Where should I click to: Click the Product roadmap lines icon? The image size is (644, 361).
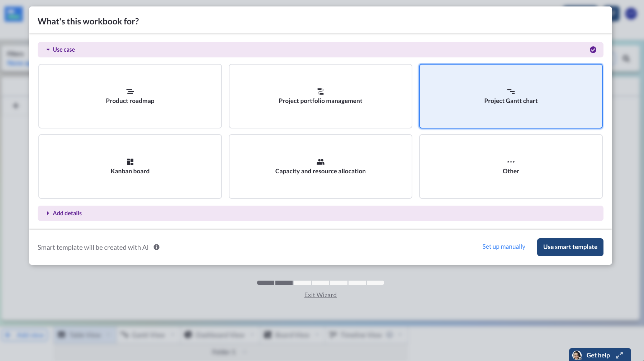click(130, 92)
